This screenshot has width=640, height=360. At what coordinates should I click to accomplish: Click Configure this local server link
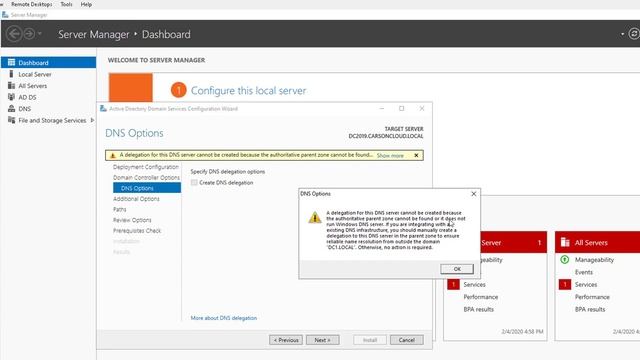[248, 91]
